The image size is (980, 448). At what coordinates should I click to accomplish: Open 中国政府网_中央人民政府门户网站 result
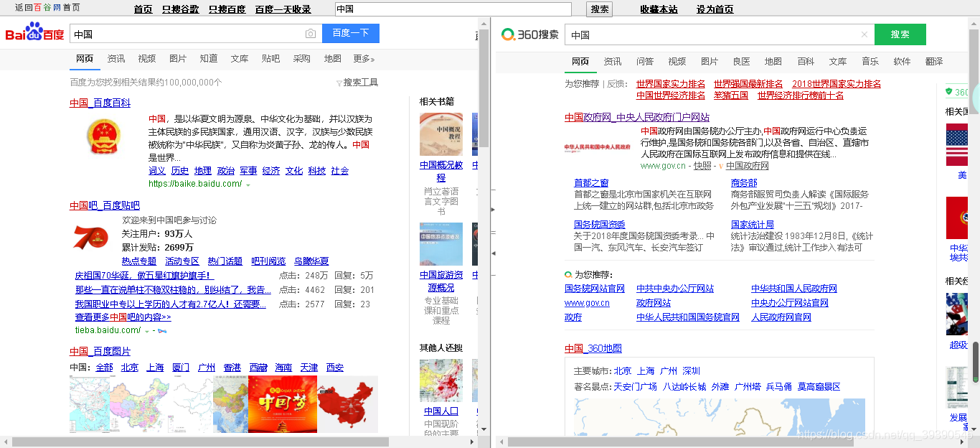[x=637, y=118]
